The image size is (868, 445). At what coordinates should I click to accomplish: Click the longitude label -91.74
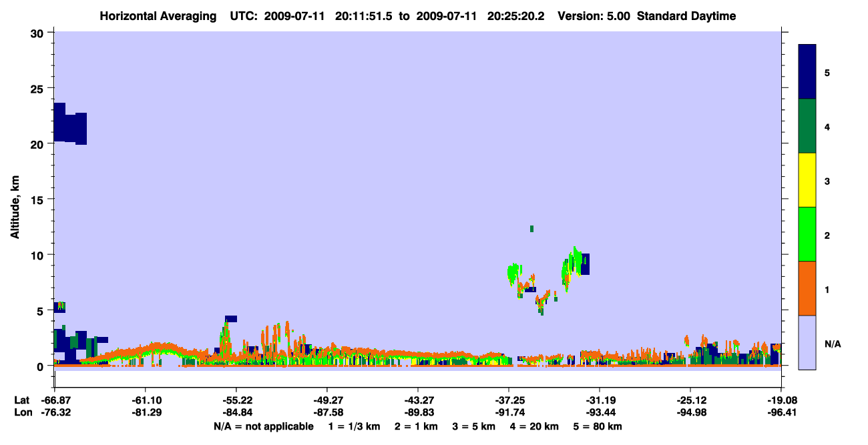coord(509,413)
